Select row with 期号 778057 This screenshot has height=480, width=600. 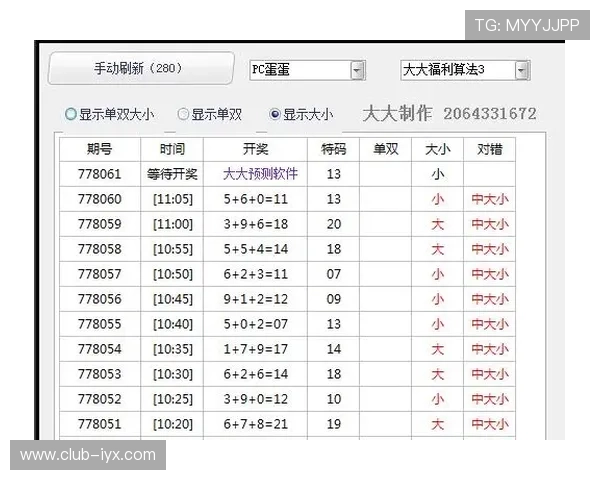point(287,274)
